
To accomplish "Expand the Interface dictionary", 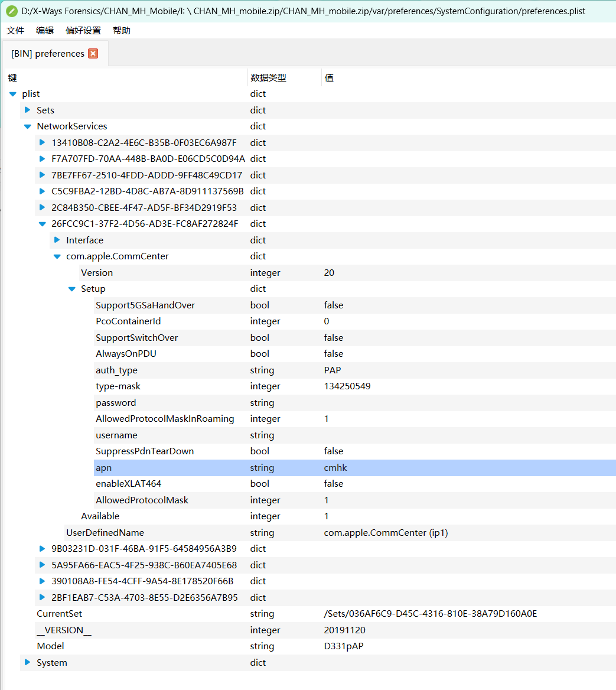I will tap(57, 240).
